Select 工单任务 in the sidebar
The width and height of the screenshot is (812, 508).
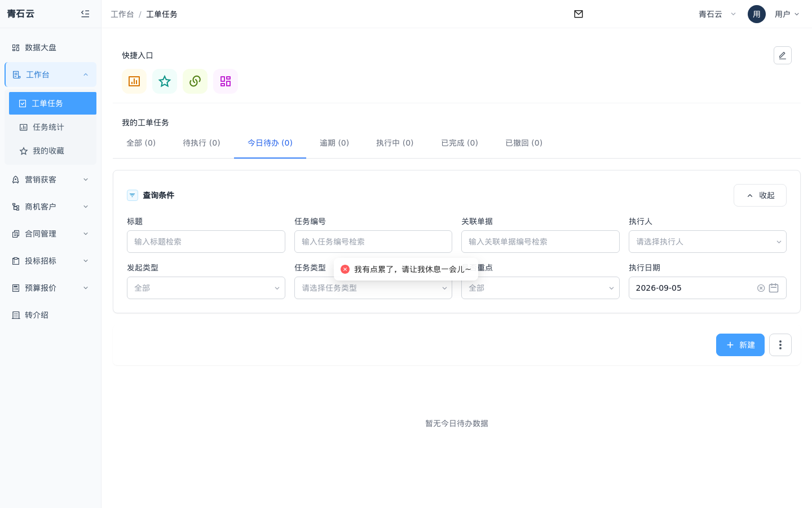point(52,103)
